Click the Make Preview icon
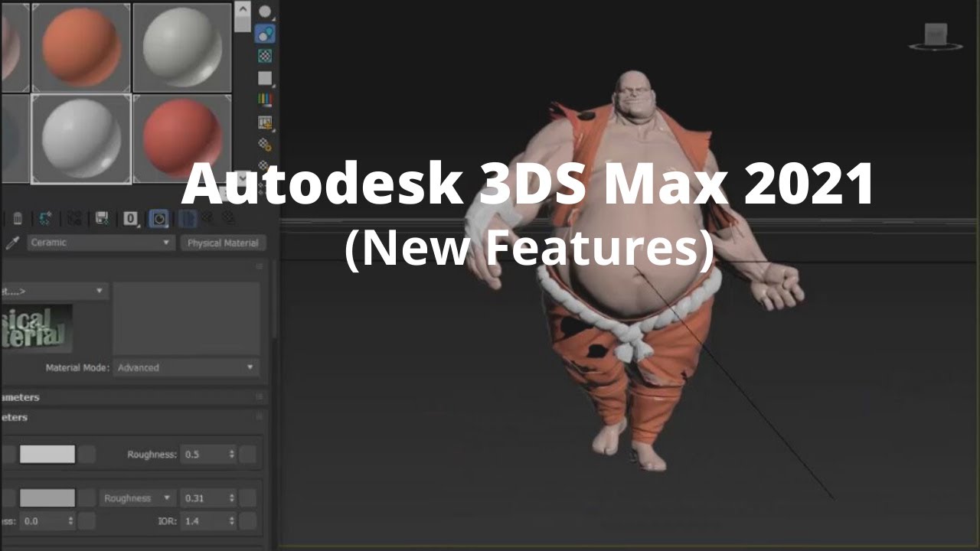The image size is (980, 551). pyautogui.click(x=265, y=122)
